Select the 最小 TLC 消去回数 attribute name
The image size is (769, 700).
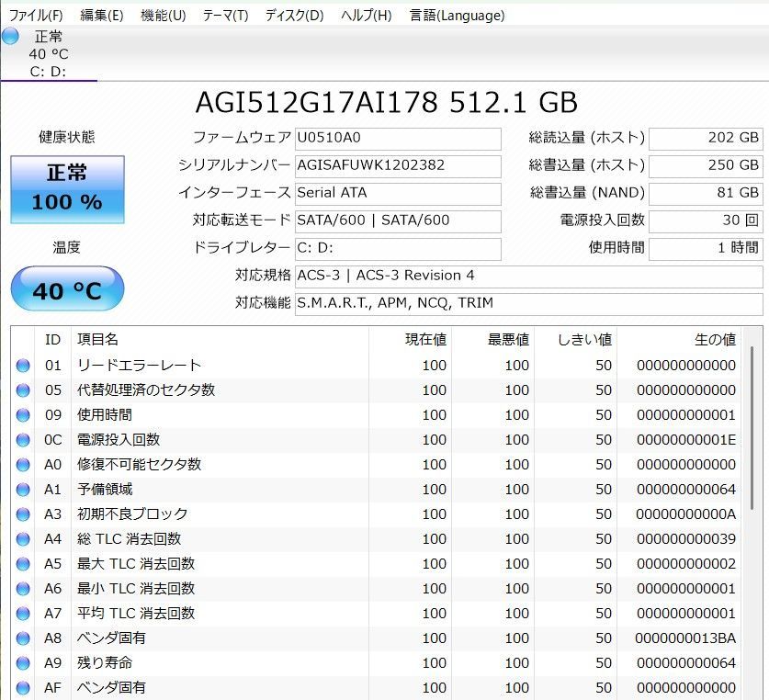[136, 588]
